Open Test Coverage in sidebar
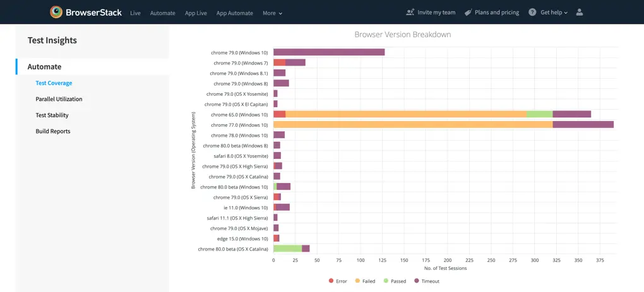Image resolution: width=644 pixels, height=292 pixels. click(54, 83)
